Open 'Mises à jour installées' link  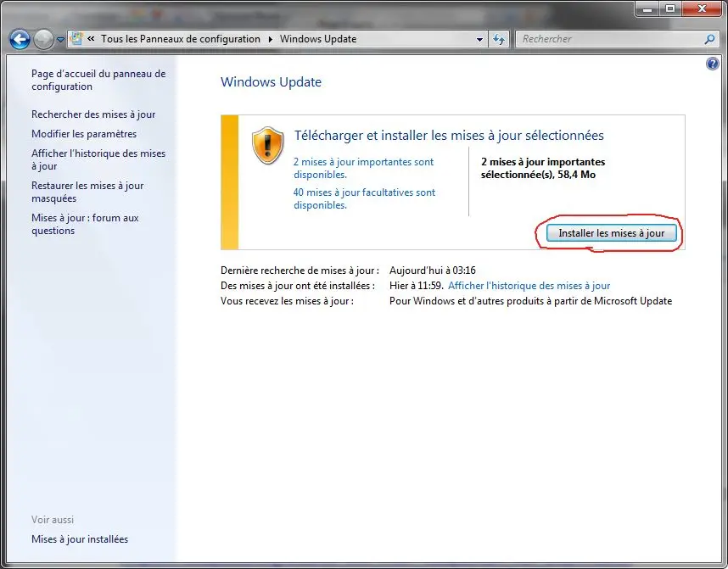coord(80,539)
